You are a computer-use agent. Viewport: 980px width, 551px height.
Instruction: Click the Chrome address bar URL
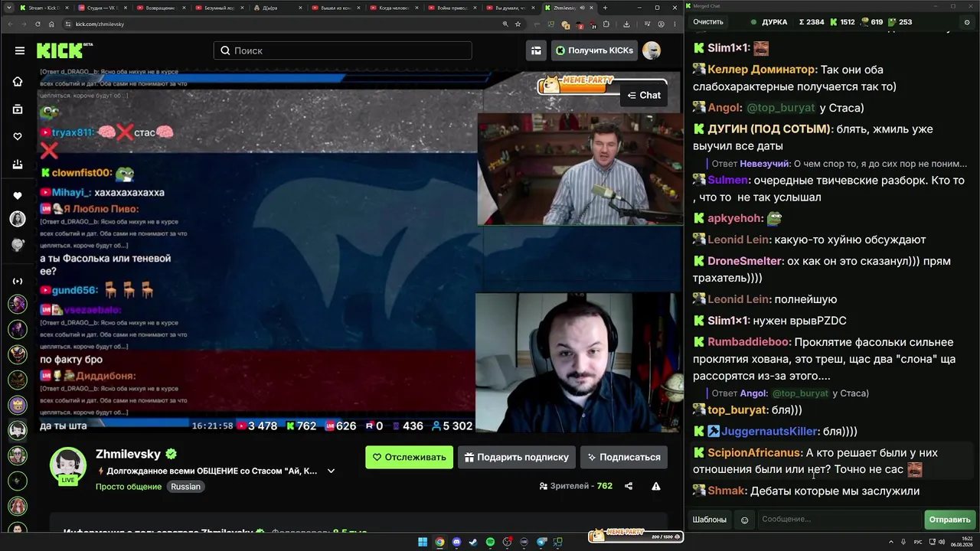[x=100, y=24]
